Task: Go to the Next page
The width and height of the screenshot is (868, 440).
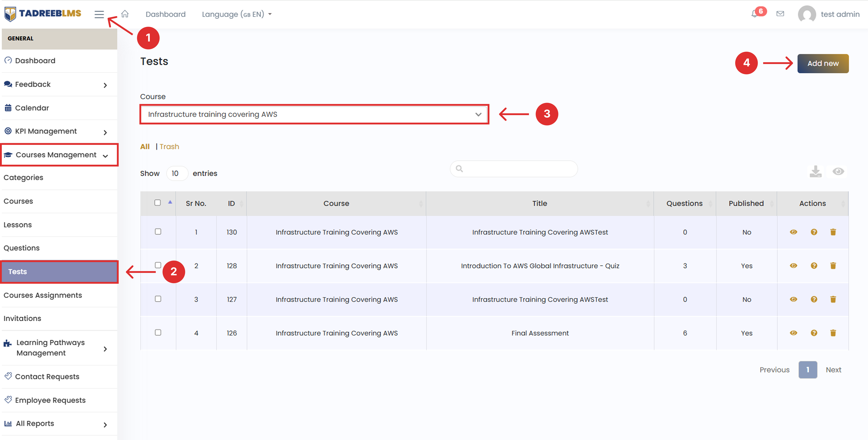Action: tap(833, 370)
